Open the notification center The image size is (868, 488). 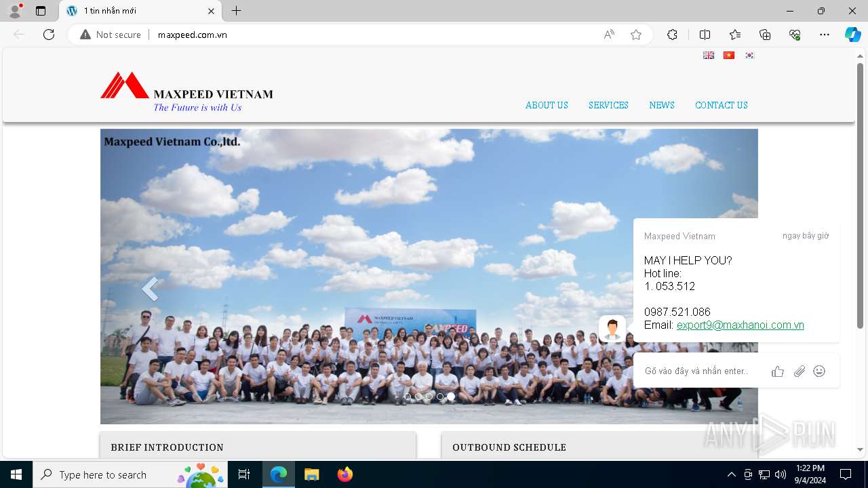[x=846, y=474]
